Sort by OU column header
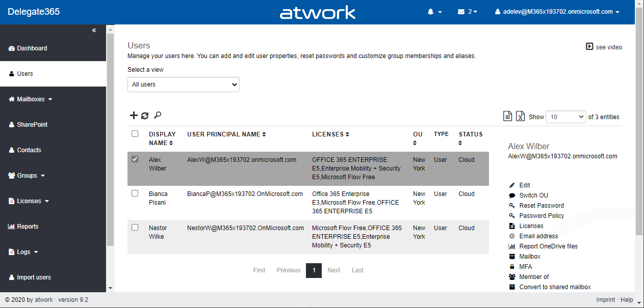This screenshot has width=644, height=308. (x=418, y=138)
